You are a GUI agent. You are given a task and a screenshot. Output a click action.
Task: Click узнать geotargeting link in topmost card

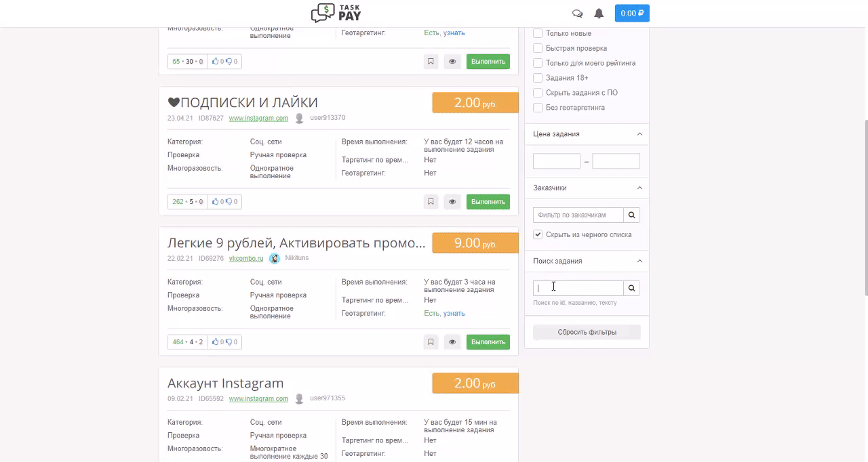tap(454, 33)
